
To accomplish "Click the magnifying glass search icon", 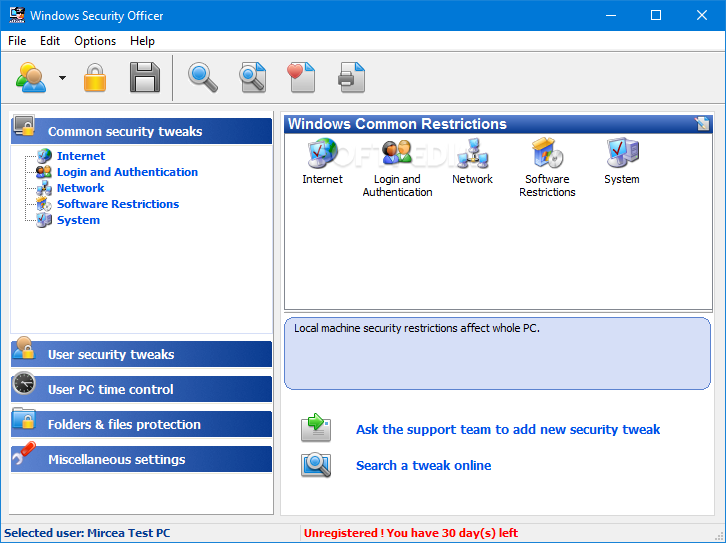I will (202, 78).
